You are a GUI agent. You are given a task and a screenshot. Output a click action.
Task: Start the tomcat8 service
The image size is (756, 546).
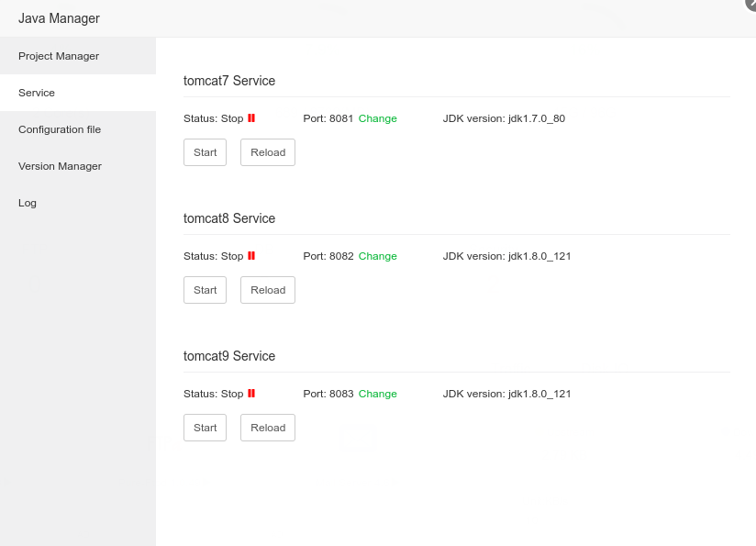coord(205,290)
